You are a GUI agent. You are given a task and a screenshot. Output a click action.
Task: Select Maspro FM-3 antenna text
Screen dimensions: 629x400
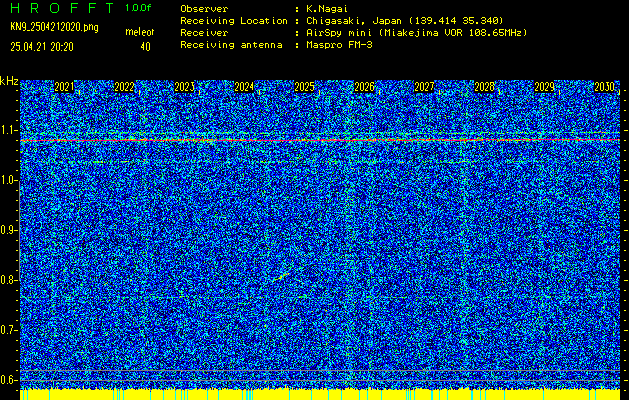coord(339,45)
